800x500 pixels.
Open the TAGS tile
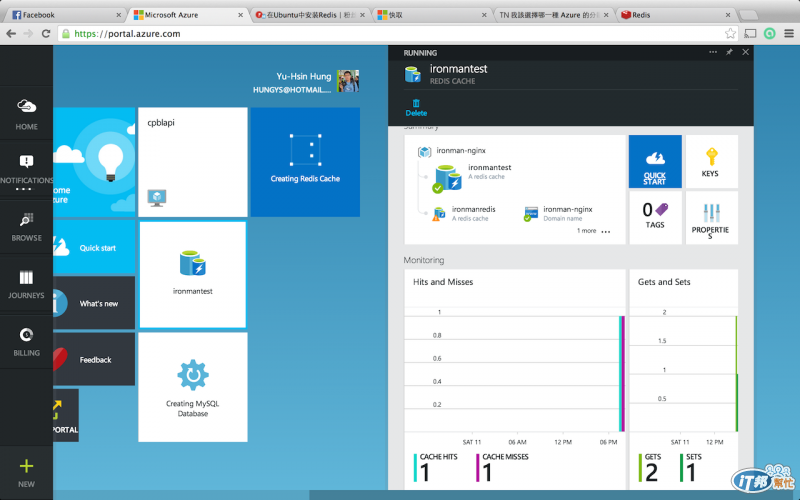point(655,217)
